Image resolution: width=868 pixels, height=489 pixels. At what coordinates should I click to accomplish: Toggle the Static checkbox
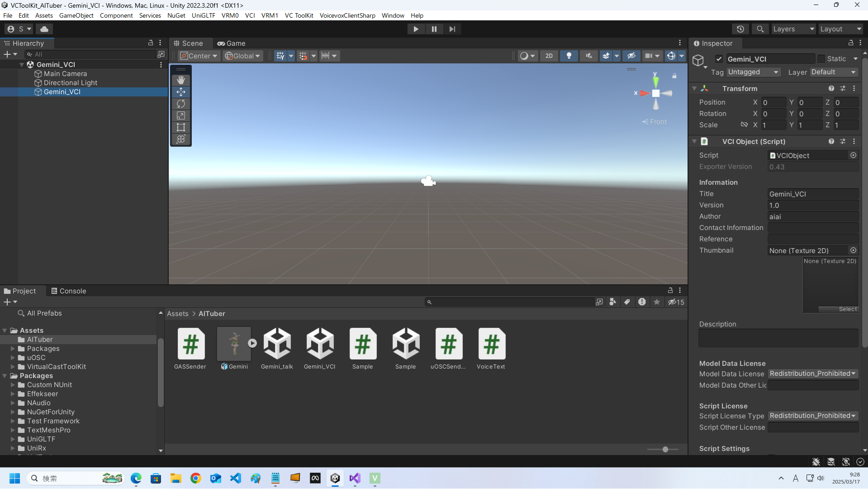(821, 59)
